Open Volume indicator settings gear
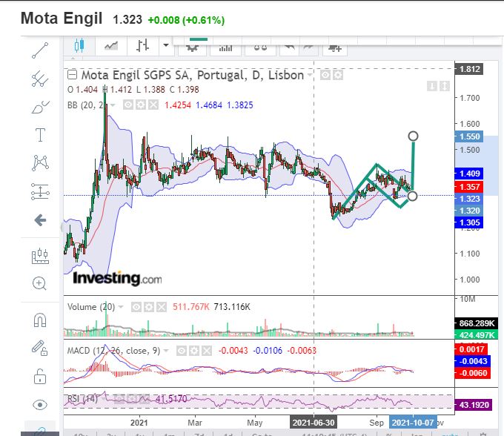The height and width of the screenshot is (436, 504). click(149, 308)
